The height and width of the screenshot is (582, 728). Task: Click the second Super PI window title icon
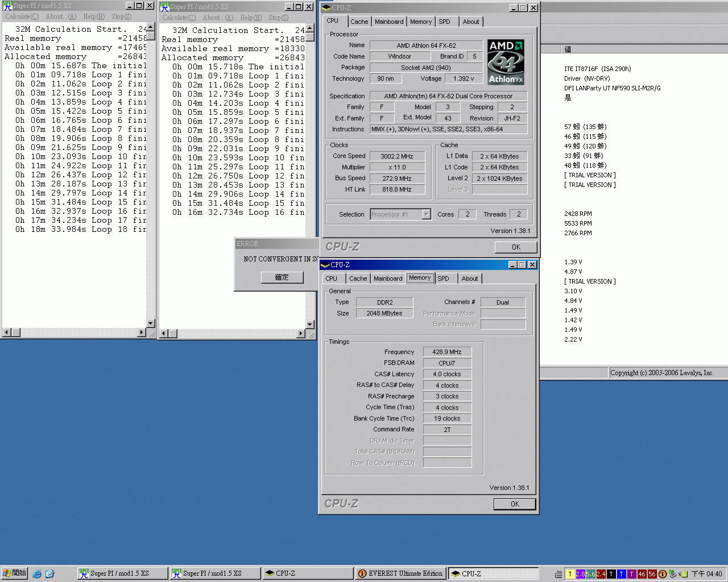click(x=164, y=6)
